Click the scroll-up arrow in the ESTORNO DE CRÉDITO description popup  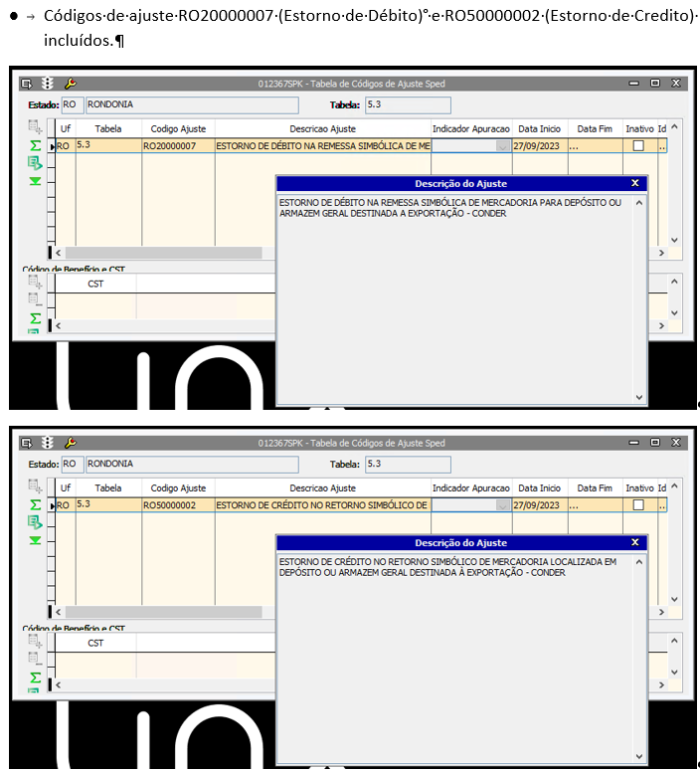tap(639, 562)
